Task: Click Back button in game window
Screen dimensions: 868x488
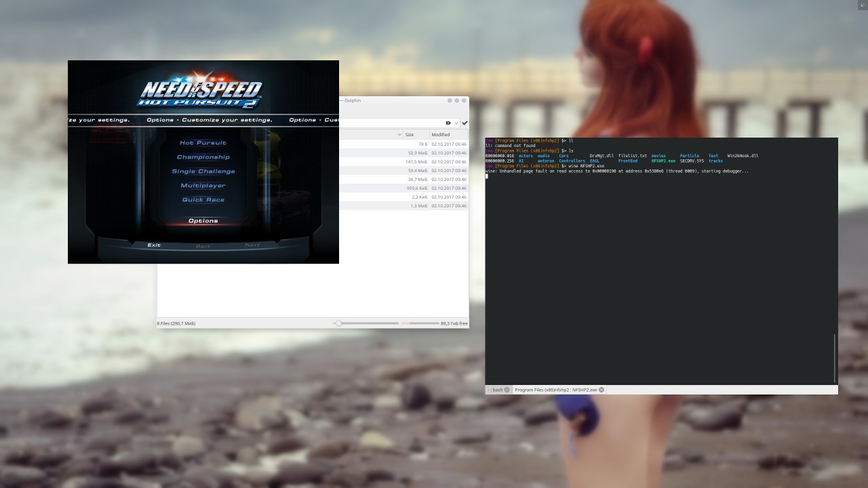Action: pos(203,246)
